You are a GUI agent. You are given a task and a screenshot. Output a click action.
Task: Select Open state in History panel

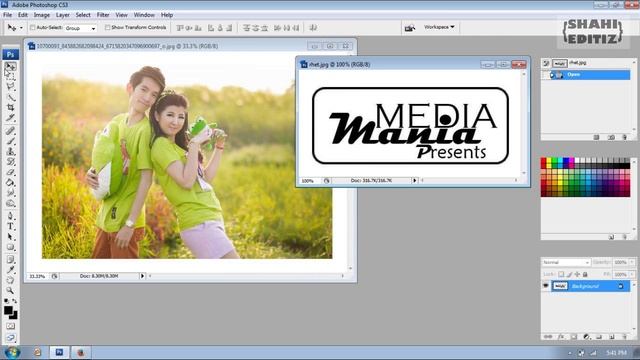tap(586, 75)
